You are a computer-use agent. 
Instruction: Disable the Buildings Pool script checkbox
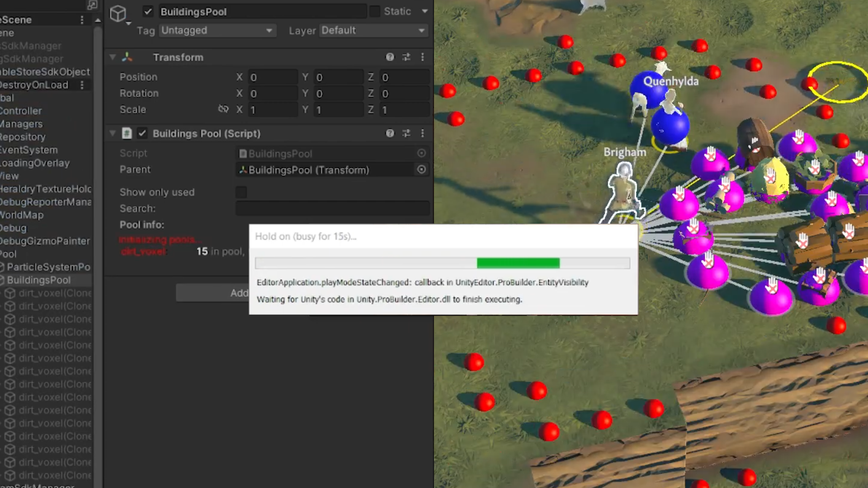pos(142,133)
